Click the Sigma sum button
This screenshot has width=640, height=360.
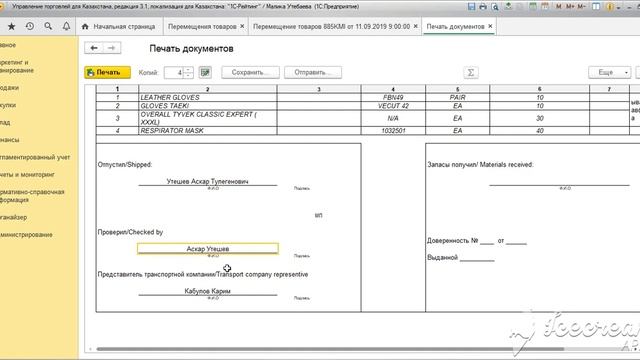tap(471, 73)
